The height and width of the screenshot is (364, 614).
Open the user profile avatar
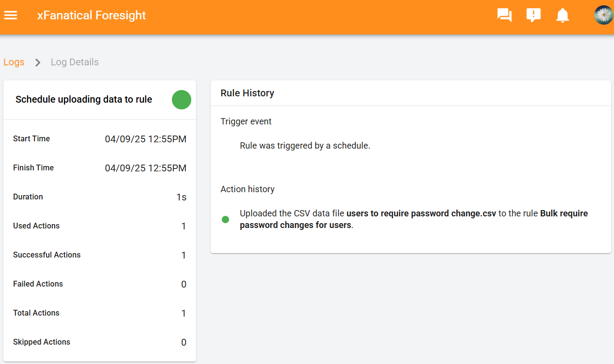[604, 15]
